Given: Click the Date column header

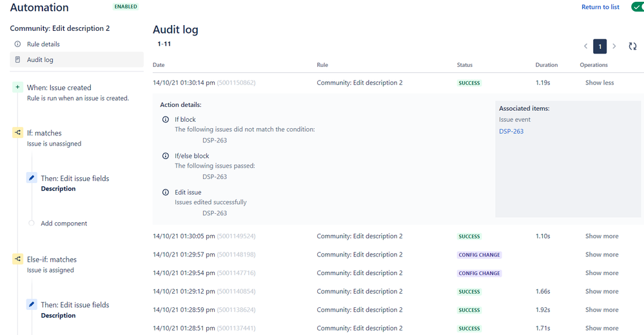Looking at the screenshot, I should 159,65.
